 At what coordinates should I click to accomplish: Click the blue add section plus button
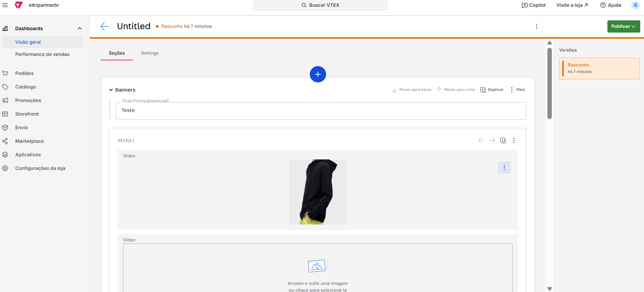pos(318,74)
